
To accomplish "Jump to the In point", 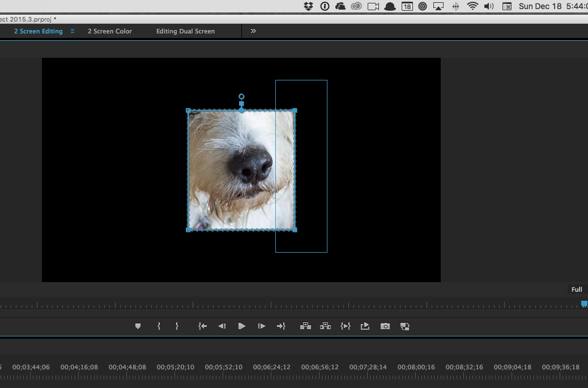I will click(202, 326).
